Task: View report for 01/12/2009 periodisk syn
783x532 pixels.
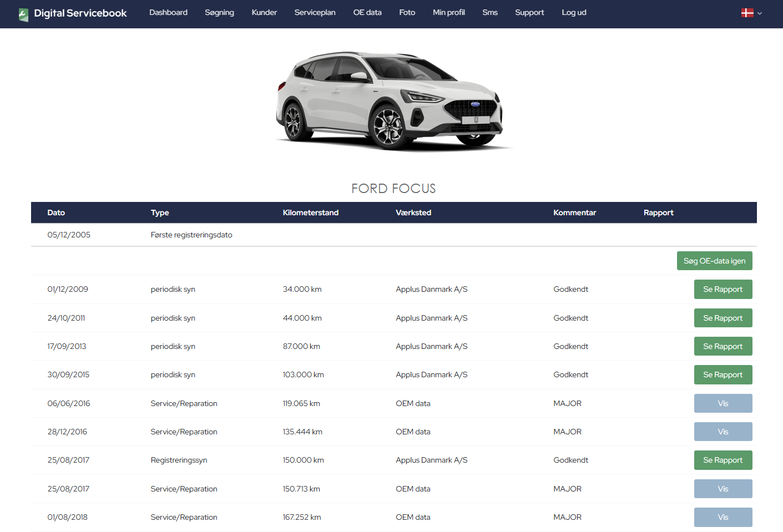Action: [723, 290]
